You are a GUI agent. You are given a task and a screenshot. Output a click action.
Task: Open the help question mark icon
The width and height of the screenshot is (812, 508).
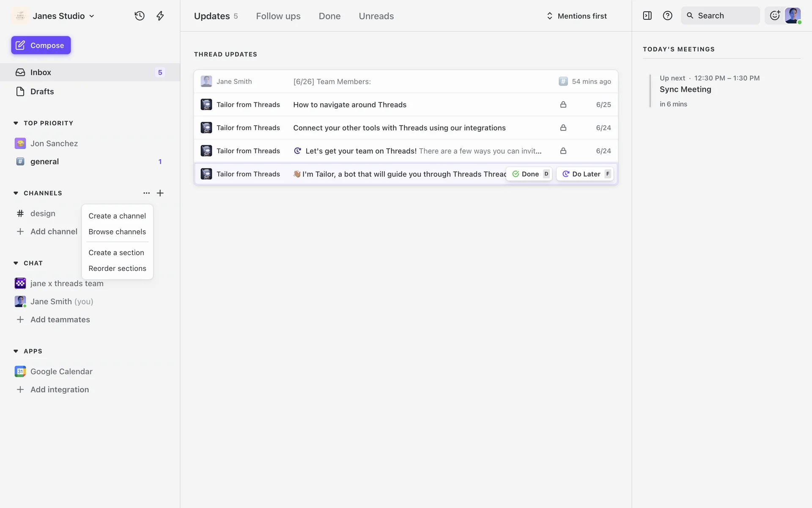coord(667,16)
